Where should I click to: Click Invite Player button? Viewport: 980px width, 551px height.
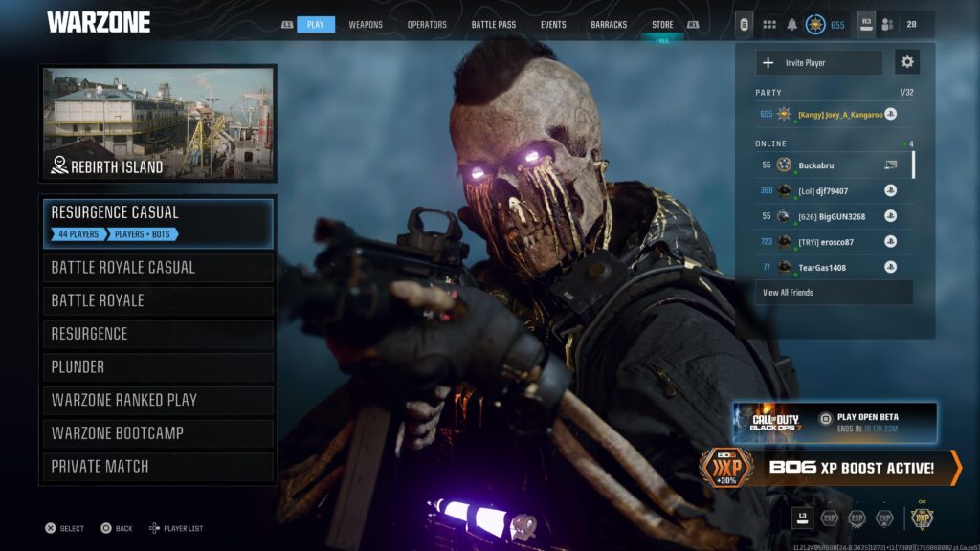(819, 62)
